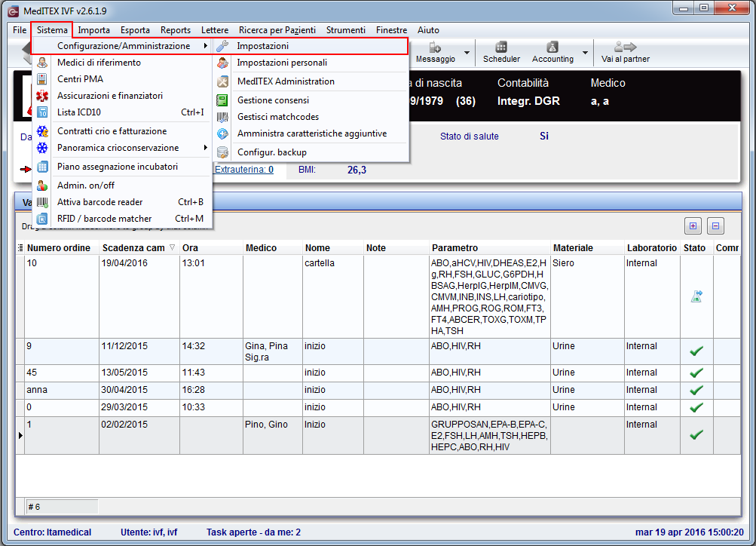This screenshot has height=546, width=756.
Task: Click the Stato di salute label
Action: pos(469,136)
